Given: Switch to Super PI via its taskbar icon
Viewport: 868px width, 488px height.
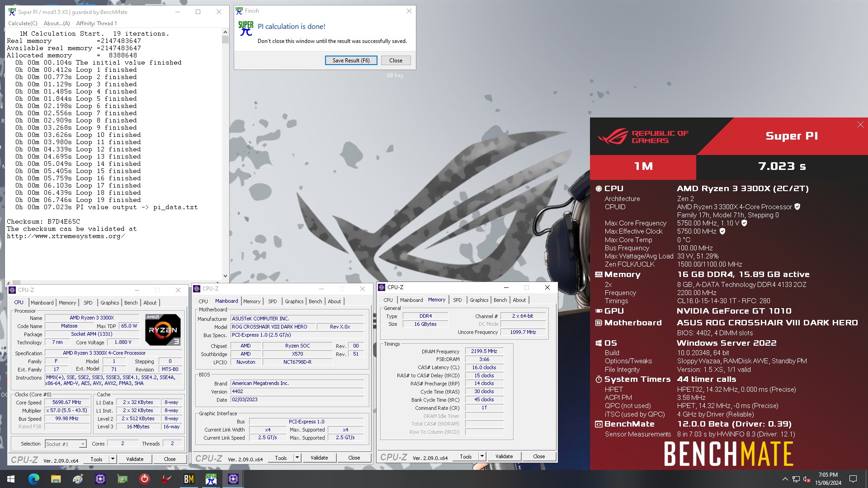Looking at the screenshot, I should pos(211,479).
